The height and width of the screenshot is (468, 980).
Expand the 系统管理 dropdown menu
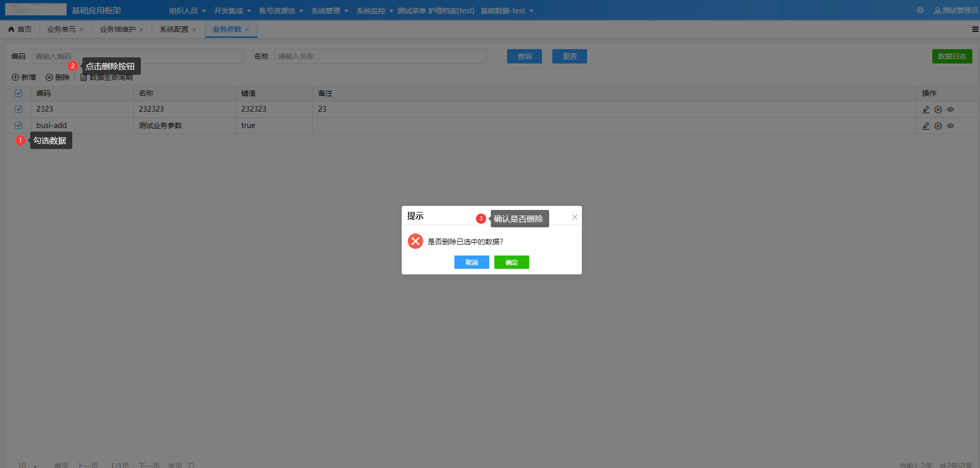coord(329,11)
